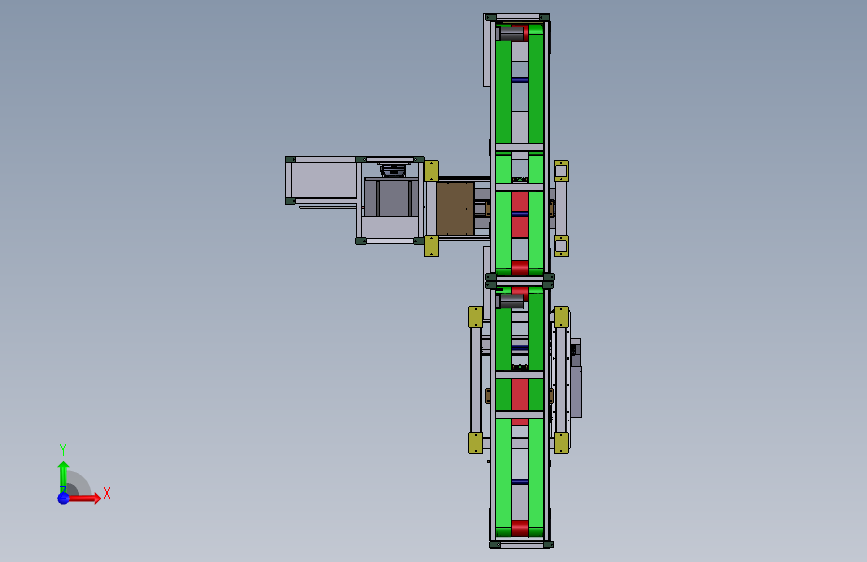Click the blue Z axis ball of triad
The width and height of the screenshot is (867, 562).
pos(63,498)
